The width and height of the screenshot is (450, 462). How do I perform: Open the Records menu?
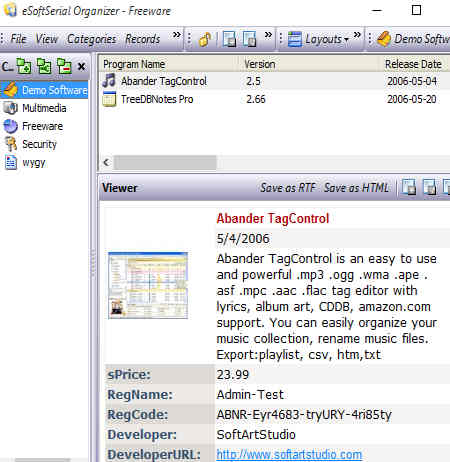(x=142, y=39)
